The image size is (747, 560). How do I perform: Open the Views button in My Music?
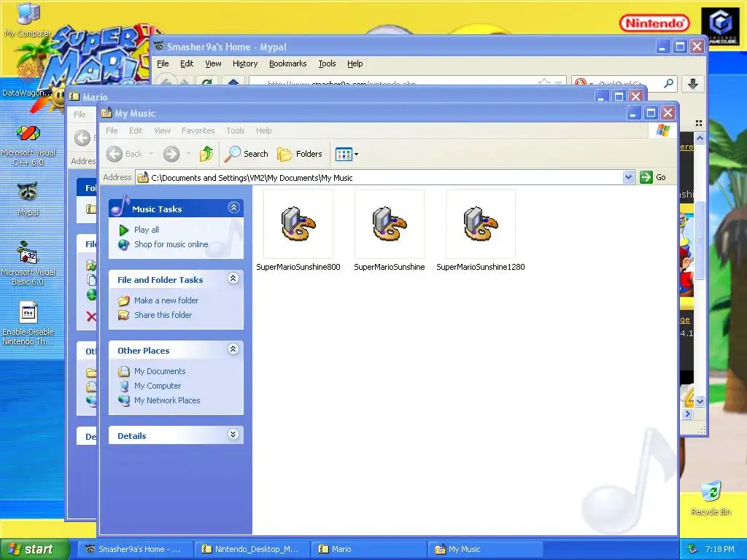point(344,154)
